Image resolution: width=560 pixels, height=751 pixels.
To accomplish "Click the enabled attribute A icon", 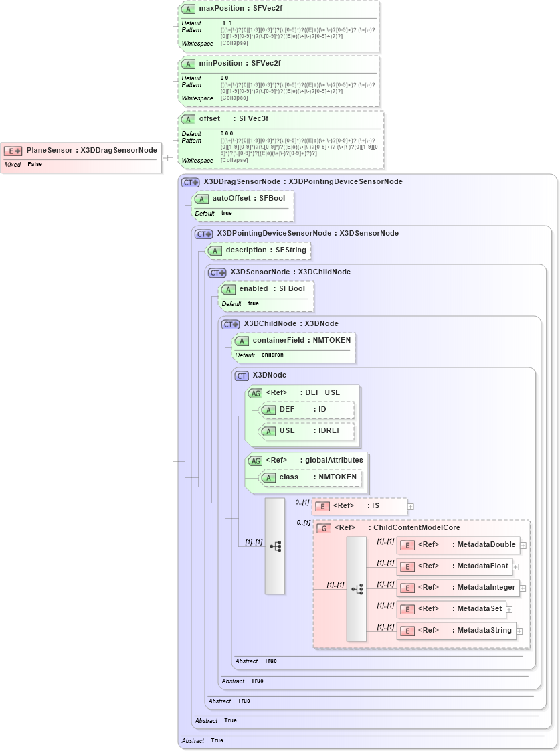I will (228, 290).
